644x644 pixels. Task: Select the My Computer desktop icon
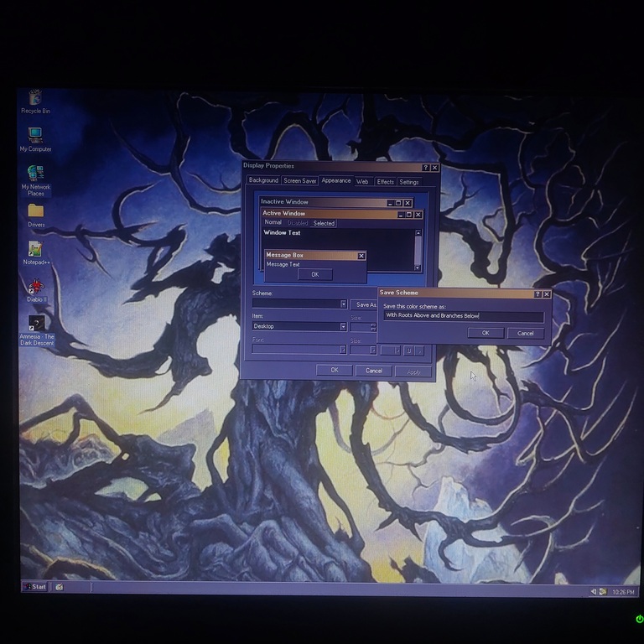35,136
